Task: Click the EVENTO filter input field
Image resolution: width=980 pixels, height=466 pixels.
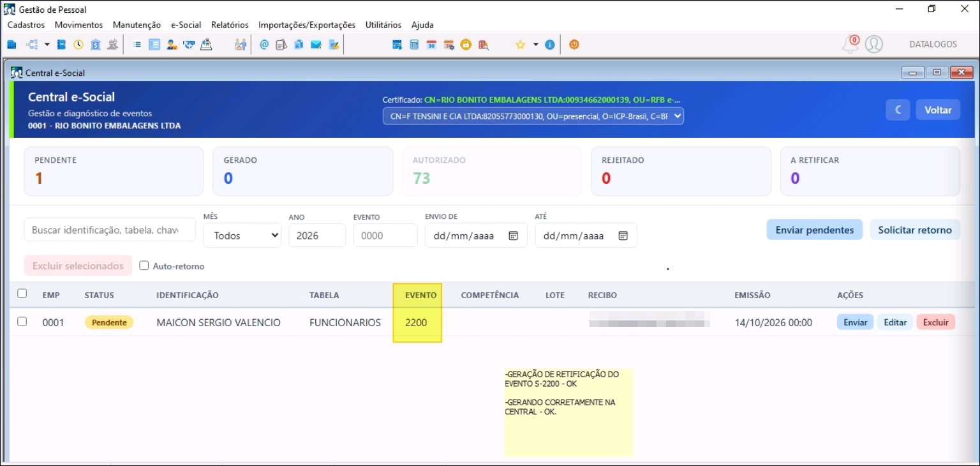Action: pyautogui.click(x=385, y=236)
